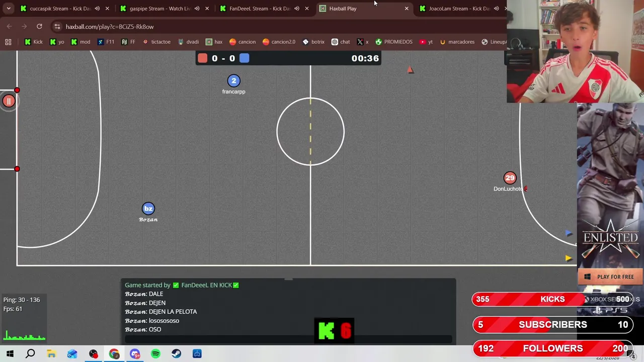Open the chat bookmark

[341, 42]
